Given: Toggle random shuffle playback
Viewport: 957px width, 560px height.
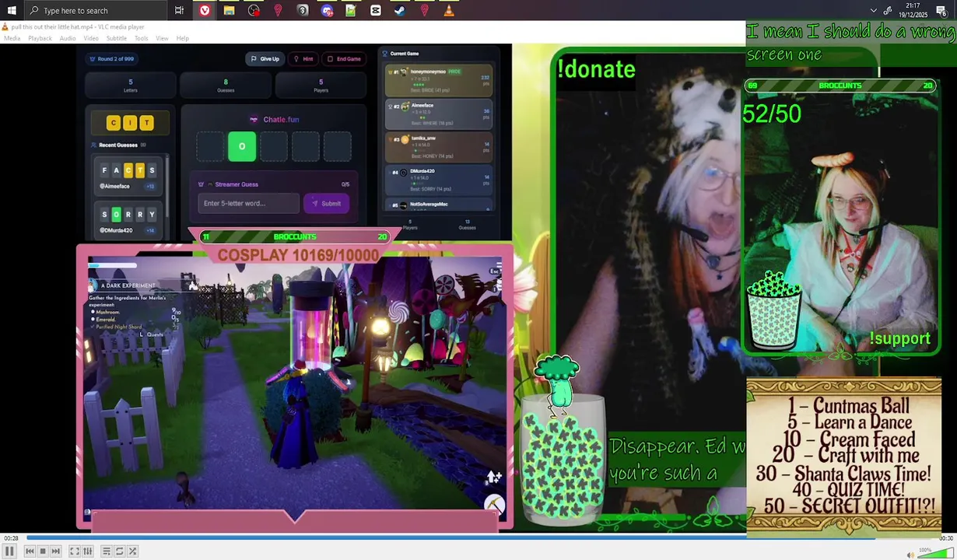Looking at the screenshot, I should coord(132,551).
